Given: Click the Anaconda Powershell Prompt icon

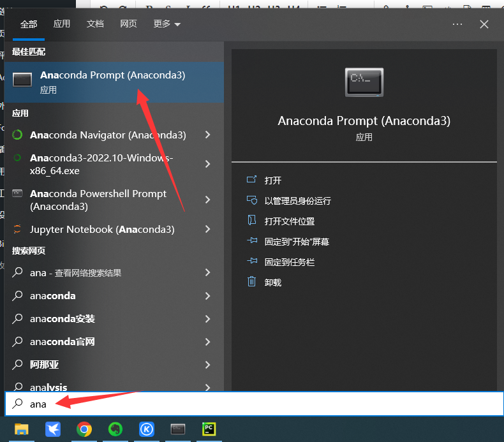Looking at the screenshot, I should 17,193.
